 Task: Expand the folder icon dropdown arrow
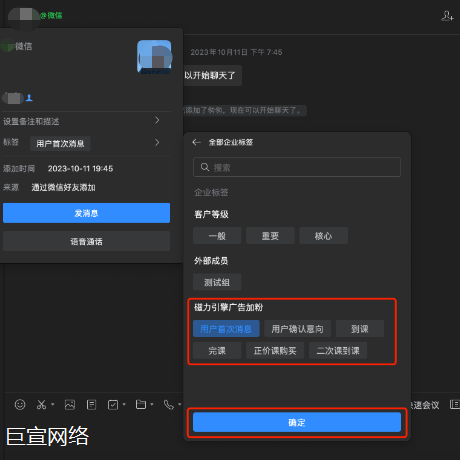coord(152,404)
